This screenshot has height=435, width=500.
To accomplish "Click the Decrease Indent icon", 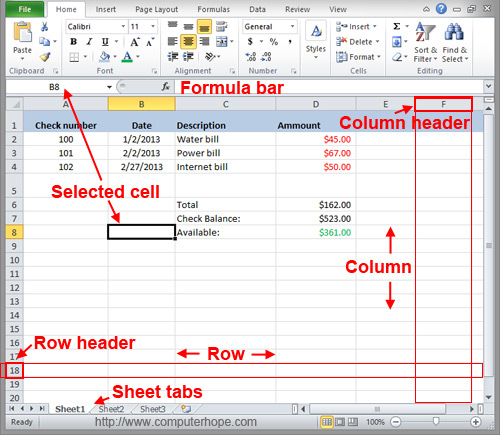I will click(173, 57).
